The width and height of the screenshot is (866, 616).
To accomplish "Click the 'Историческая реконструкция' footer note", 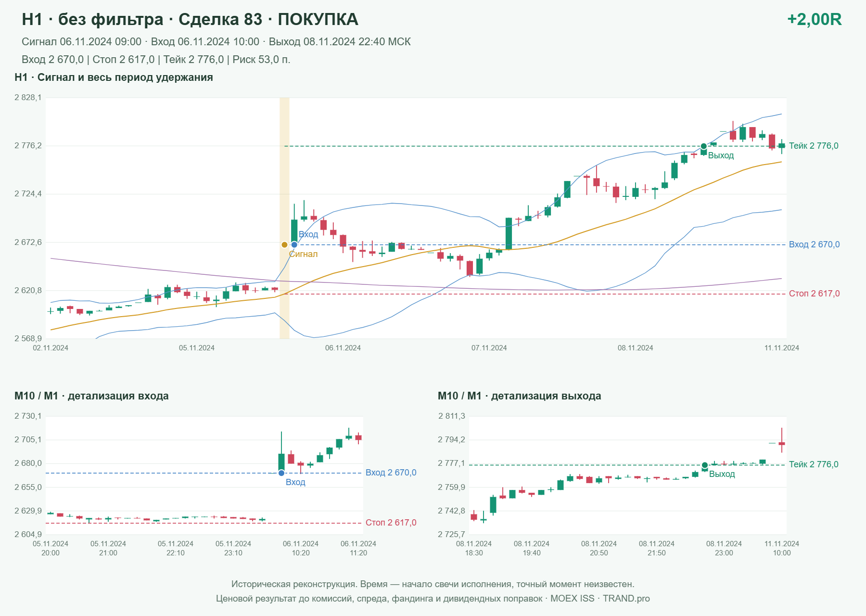I will point(433,584).
